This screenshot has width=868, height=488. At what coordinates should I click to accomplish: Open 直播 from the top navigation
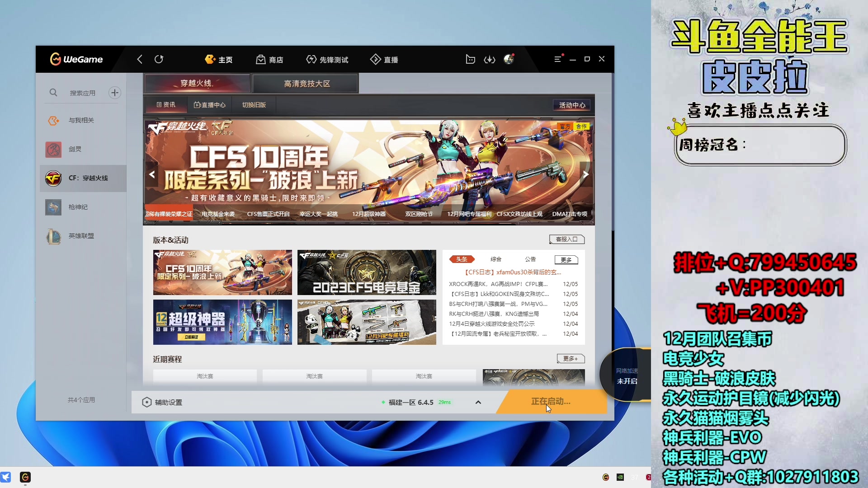click(x=384, y=59)
